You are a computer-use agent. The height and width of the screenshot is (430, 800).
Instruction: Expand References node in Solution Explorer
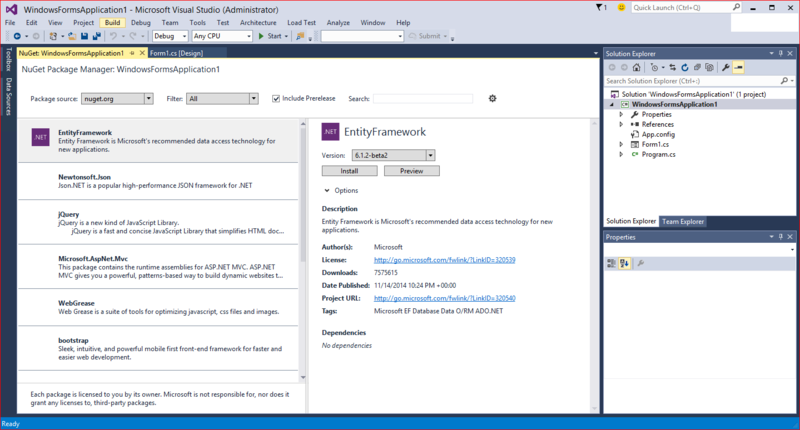pyautogui.click(x=621, y=124)
